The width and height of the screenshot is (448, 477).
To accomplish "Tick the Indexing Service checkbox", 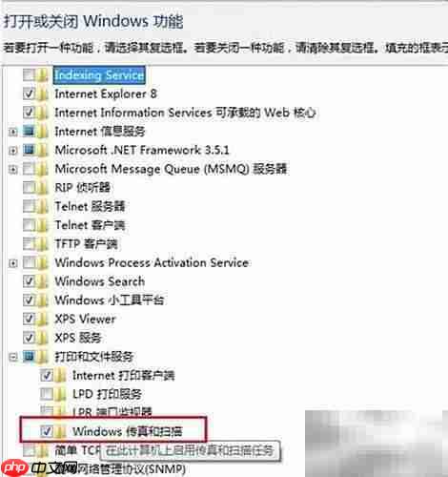I will point(29,75).
